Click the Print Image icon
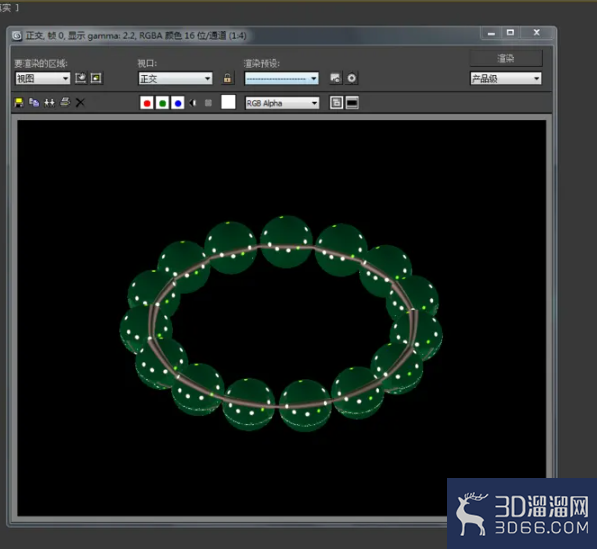This screenshot has width=597, height=549. click(65, 102)
